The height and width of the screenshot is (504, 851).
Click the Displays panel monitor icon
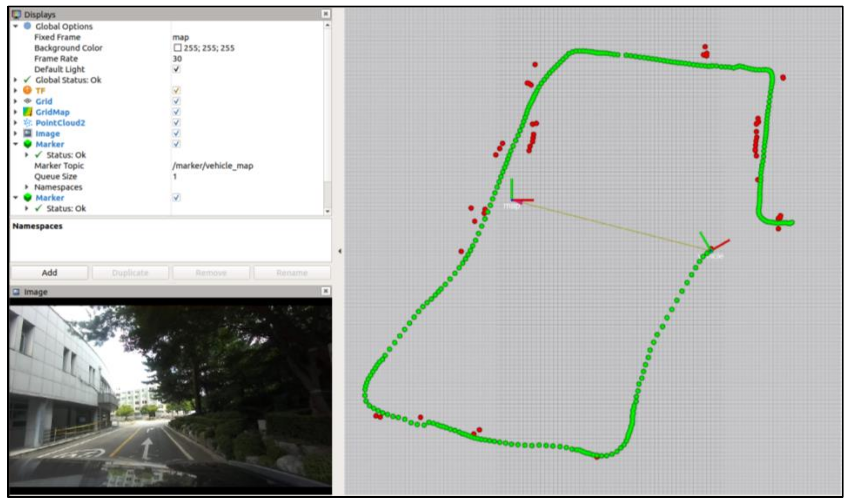click(x=16, y=14)
